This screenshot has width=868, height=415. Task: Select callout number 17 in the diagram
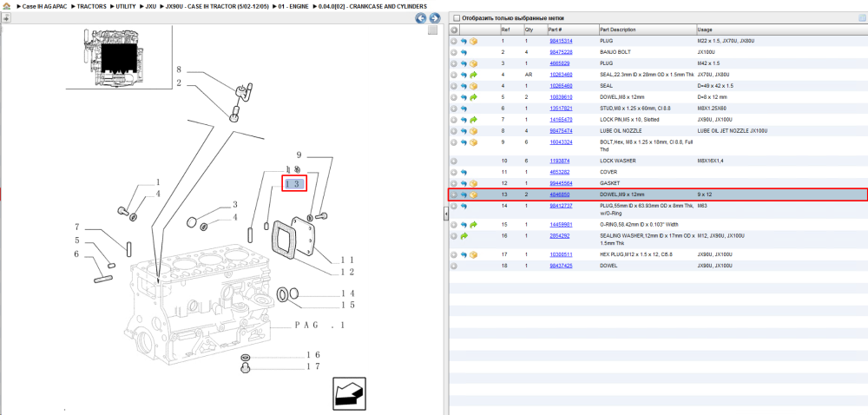(x=313, y=366)
